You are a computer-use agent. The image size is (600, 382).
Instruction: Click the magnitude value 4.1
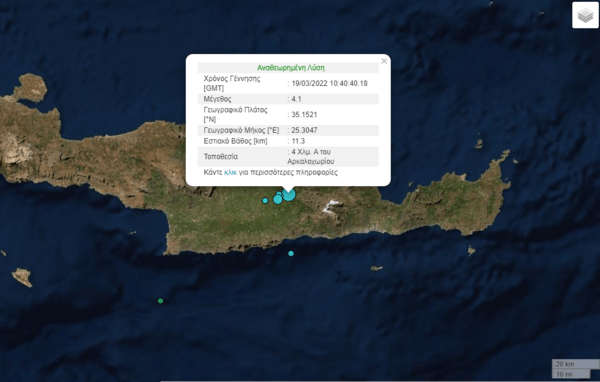[x=296, y=99]
